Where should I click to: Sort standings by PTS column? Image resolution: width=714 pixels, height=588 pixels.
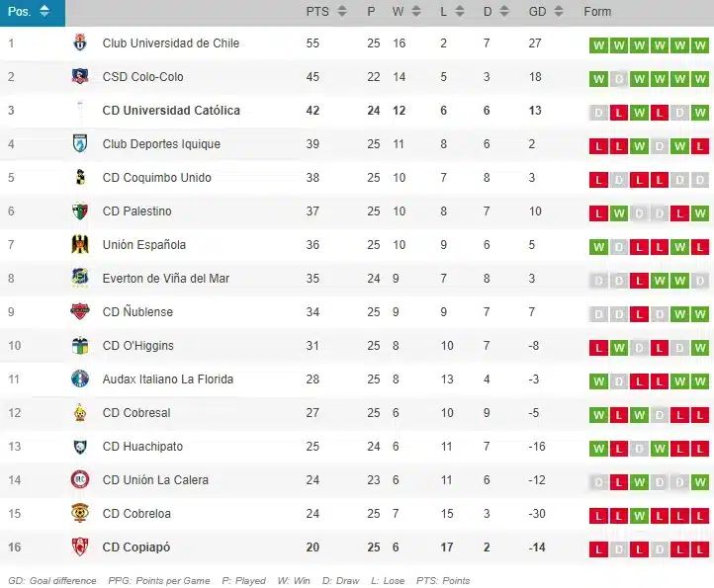[x=325, y=12]
